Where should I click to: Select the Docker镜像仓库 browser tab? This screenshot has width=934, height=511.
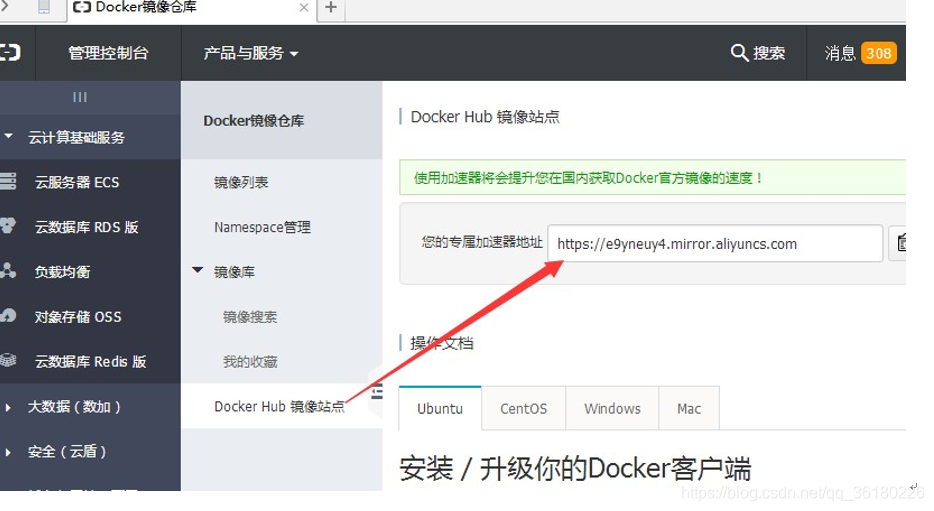(191, 8)
